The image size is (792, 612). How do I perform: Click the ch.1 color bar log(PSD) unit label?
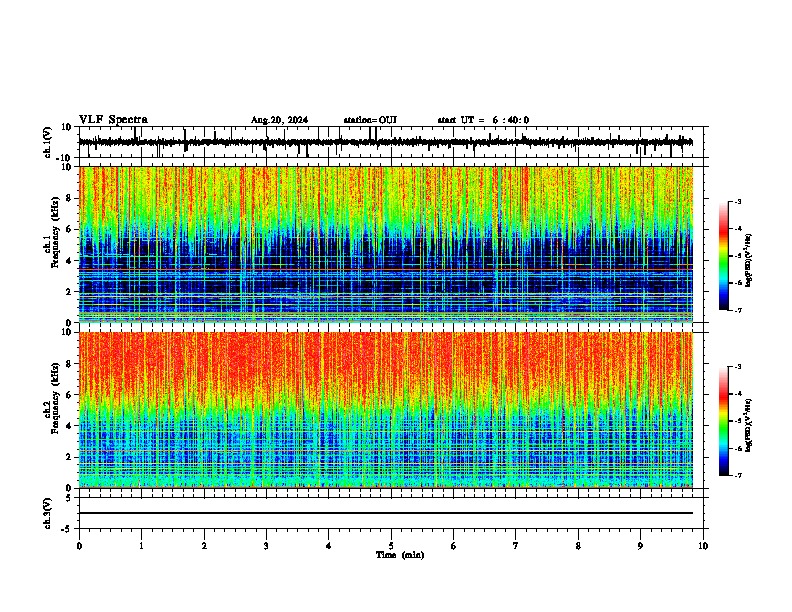click(750, 261)
